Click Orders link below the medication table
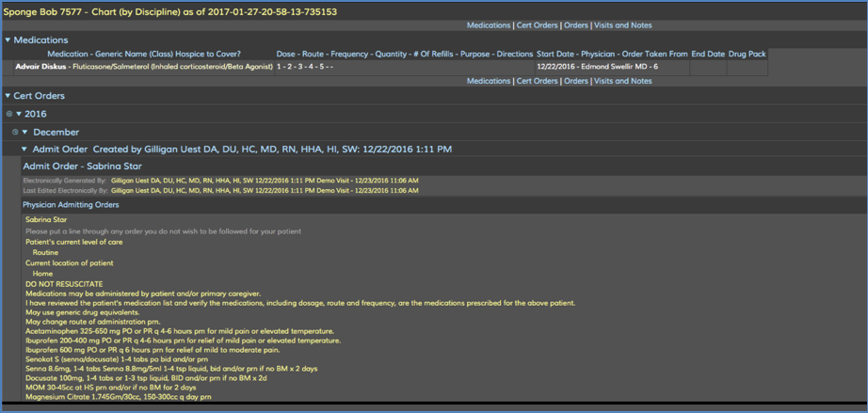The height and width of the screenshot is (413, 868). click(576, 81)
